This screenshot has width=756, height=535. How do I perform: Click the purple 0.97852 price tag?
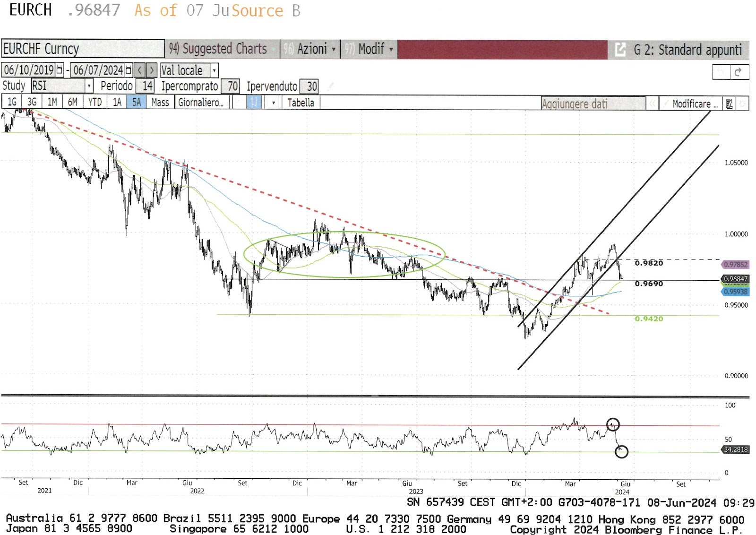click(735, 265)
